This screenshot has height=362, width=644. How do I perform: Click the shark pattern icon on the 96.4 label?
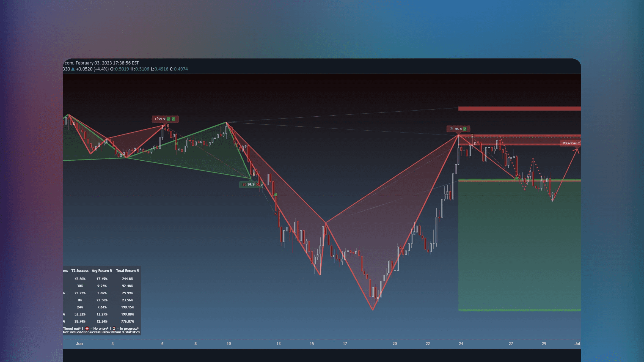pos(451,129)
